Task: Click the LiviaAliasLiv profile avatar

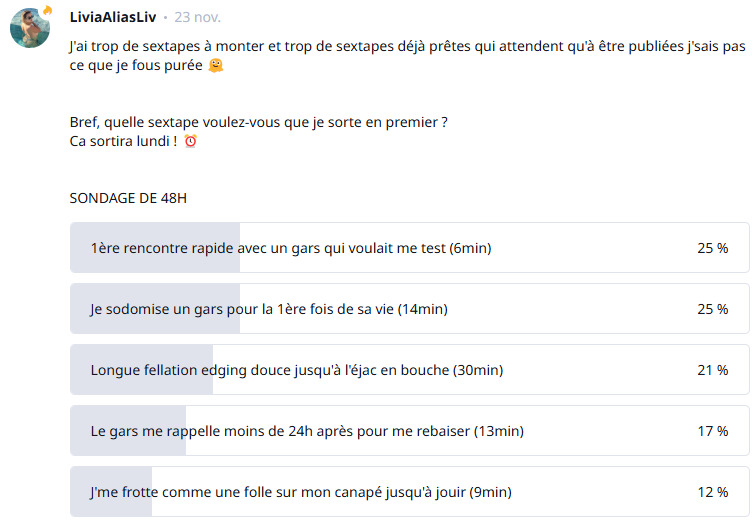Action: tap(30, 29)
